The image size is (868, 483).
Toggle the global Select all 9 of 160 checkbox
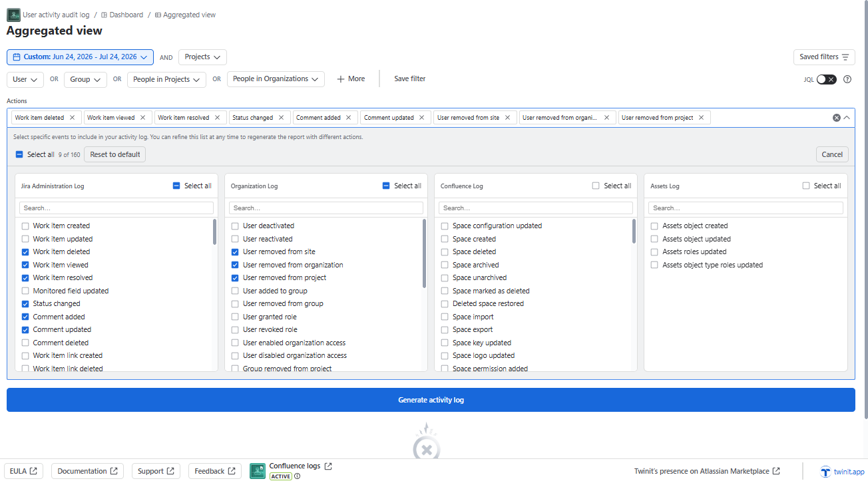[19, 154]
